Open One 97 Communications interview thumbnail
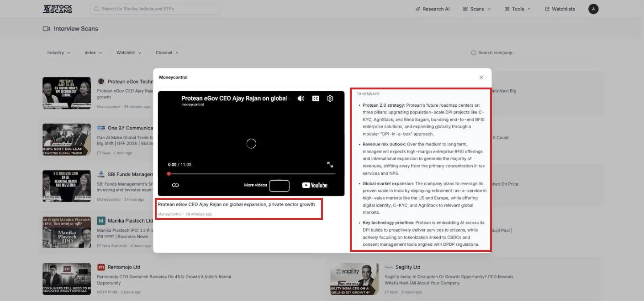This screenshot has width=644, height=301. pyautogui.click(x=67, y=140)
